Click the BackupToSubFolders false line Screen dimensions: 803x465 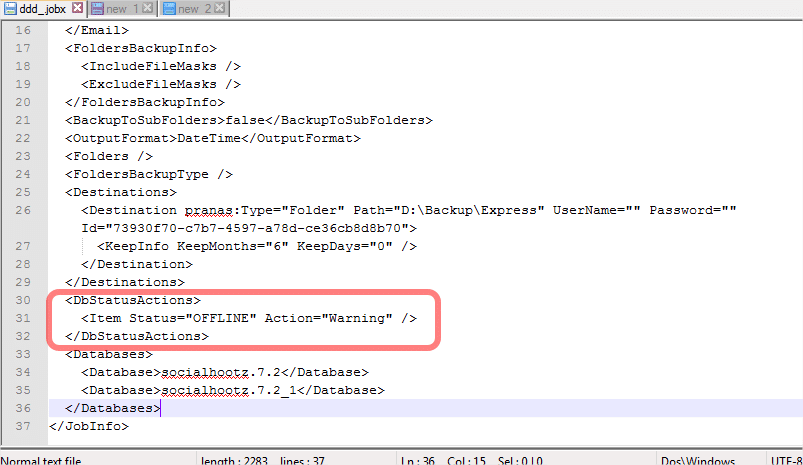(249, 120)
